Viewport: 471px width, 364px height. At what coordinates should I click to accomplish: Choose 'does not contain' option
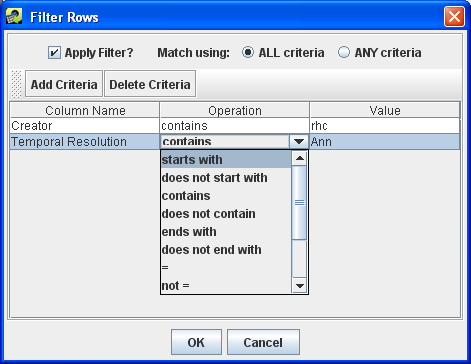pos(226,214)
